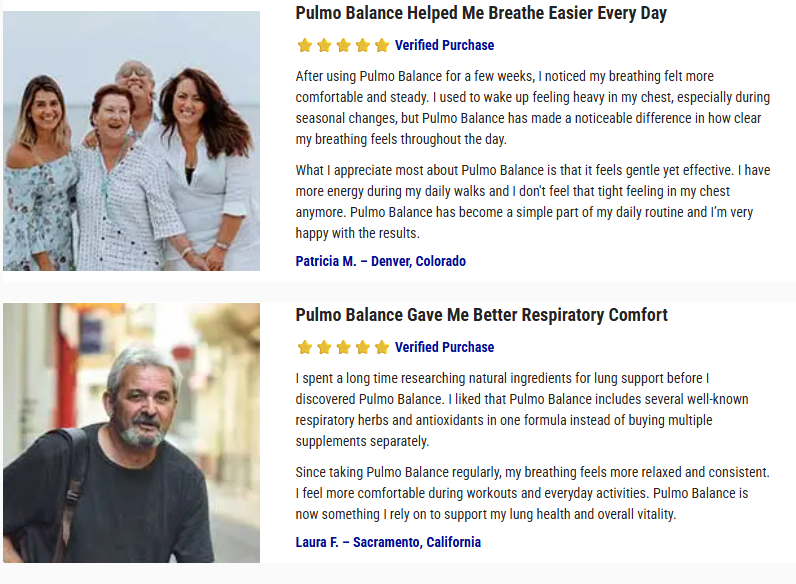Click the second star in Laura's review rating

click(324, 347)
